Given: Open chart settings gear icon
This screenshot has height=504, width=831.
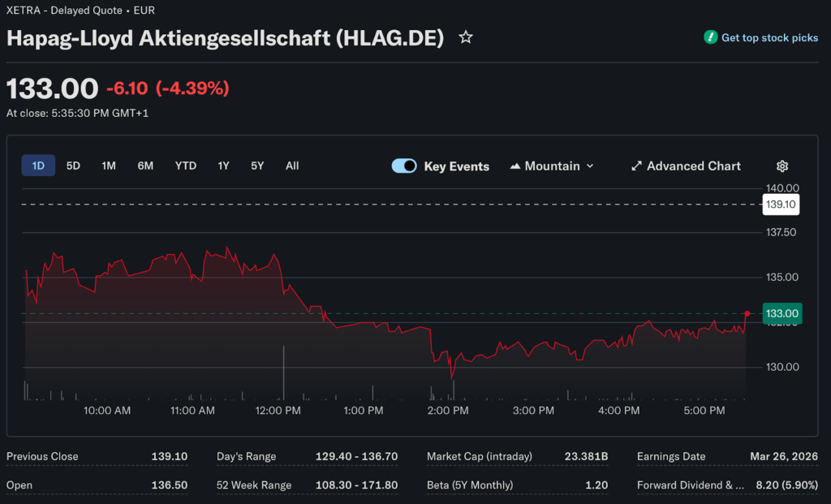Looking at the screenshot, I should [x=782, y=166].
